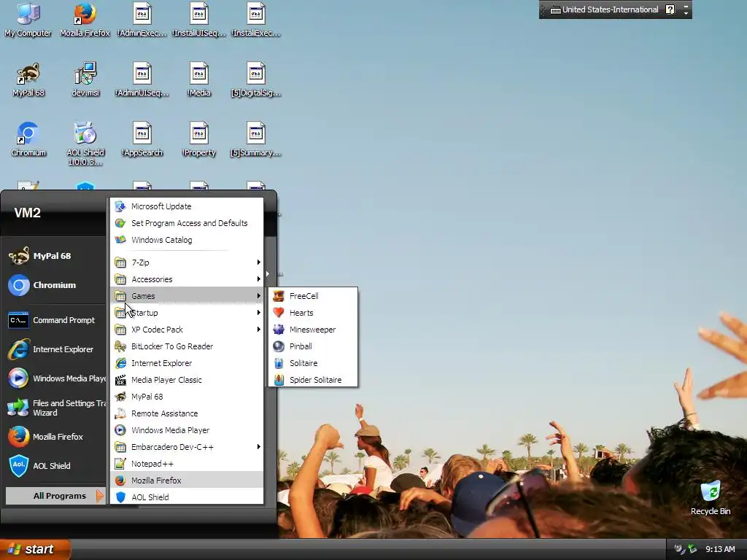Open Remote Assistance
This screenshot has width=747, height=560.
pyautogui.click(x=187, y=413)
